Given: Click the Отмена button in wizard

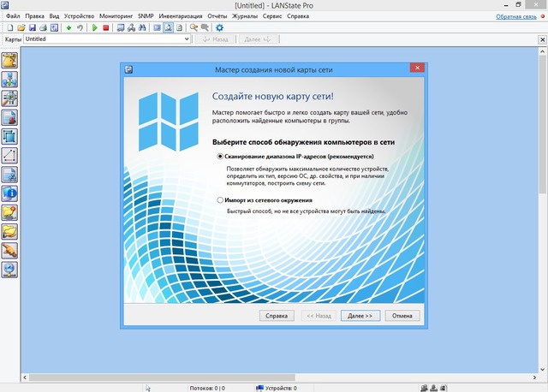Looking at the screenshot, I should pos(402,315).
